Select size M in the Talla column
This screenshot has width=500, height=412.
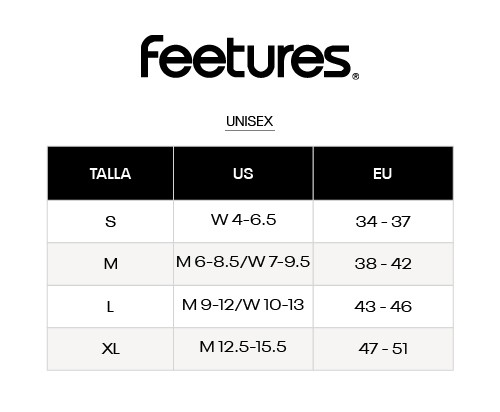(110, 264)
